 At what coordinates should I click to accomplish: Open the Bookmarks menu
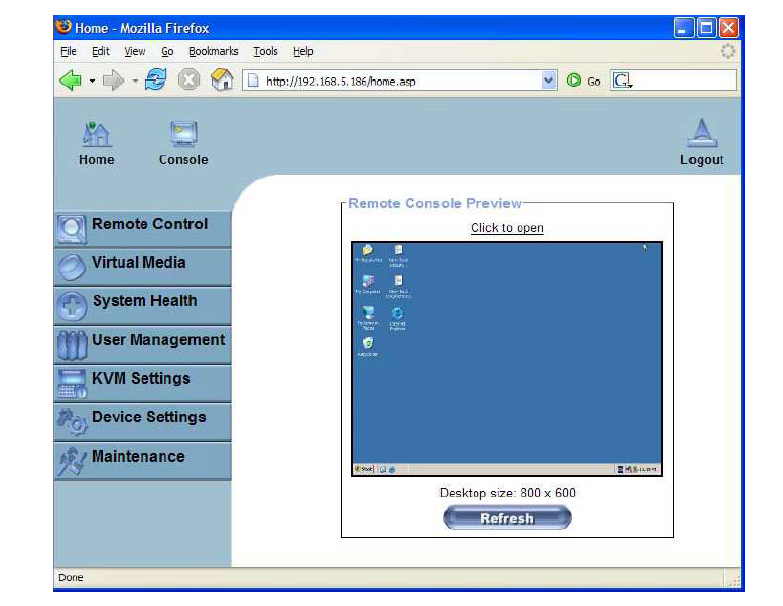pos(213,51)
